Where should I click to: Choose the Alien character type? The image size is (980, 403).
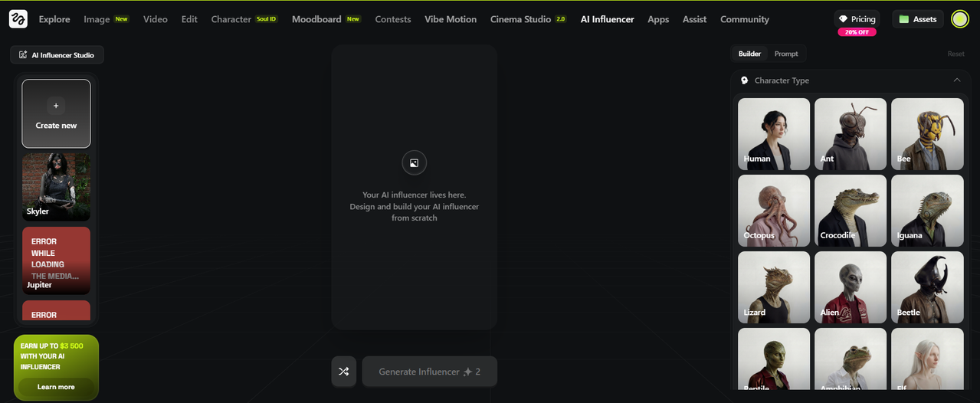[851, 287]
